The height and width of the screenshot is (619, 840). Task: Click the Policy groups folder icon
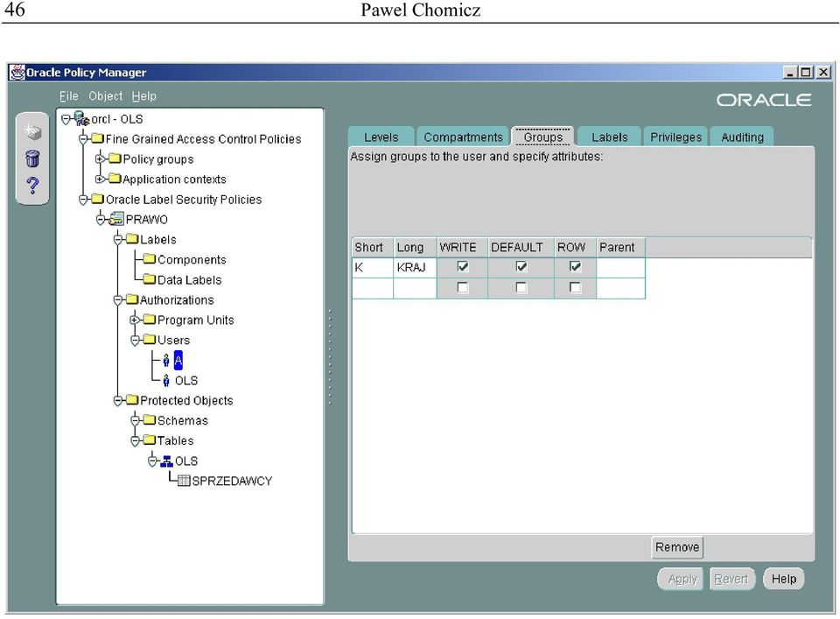click(x=115, y=158)
